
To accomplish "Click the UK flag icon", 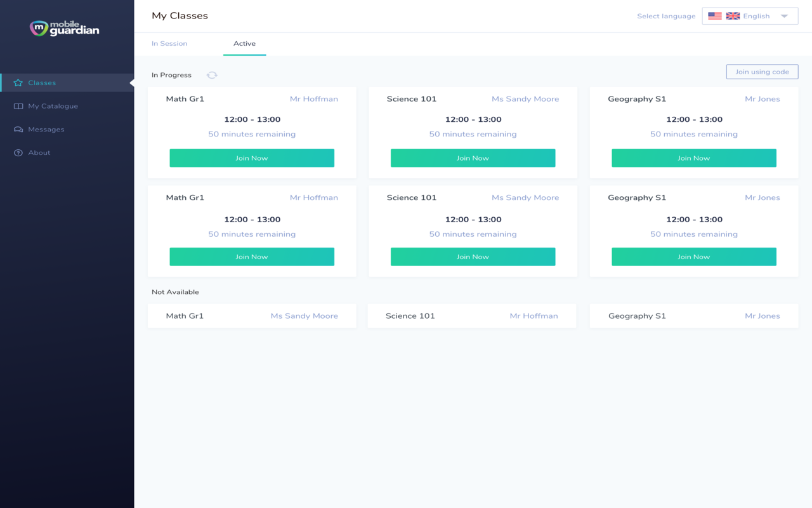I will (x=733, y=16).
